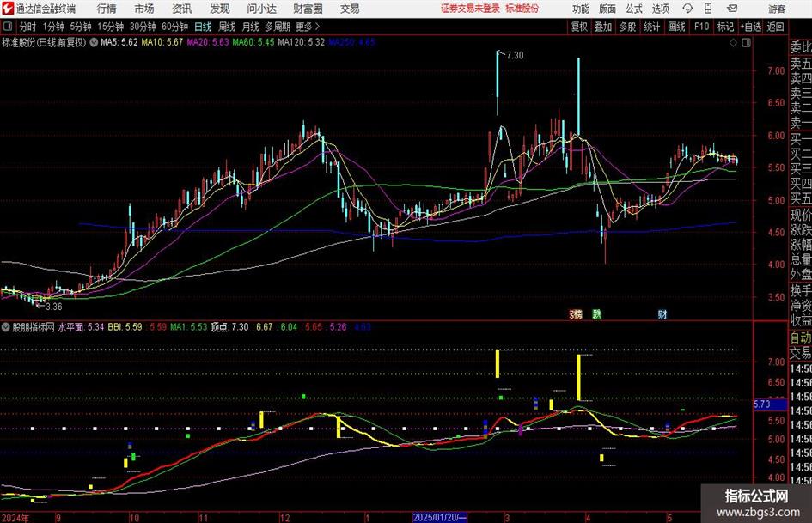Toggle 复权 price adjustment
Screen dimensions: 812x523
coord(580,27)
